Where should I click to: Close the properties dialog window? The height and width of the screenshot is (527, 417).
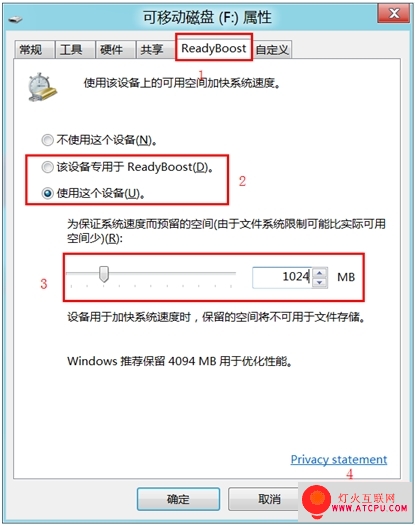pyautogui.click(x=394, y=14)
